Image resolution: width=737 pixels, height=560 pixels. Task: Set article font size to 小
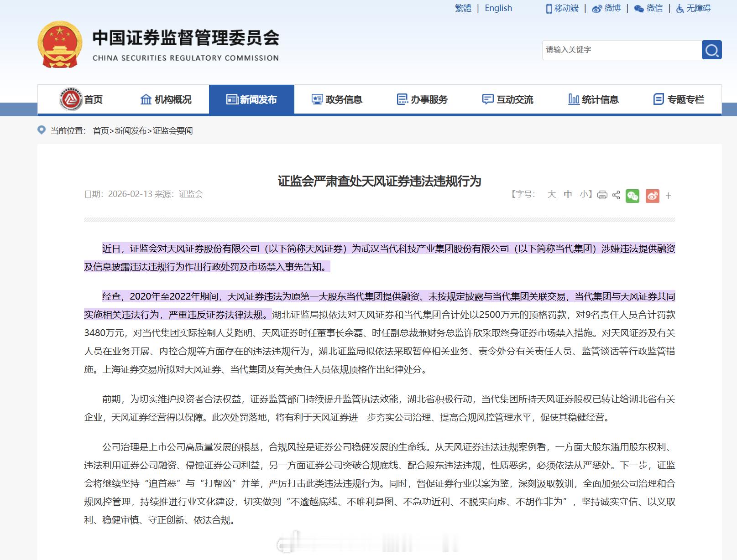click(x=584, y=194)
